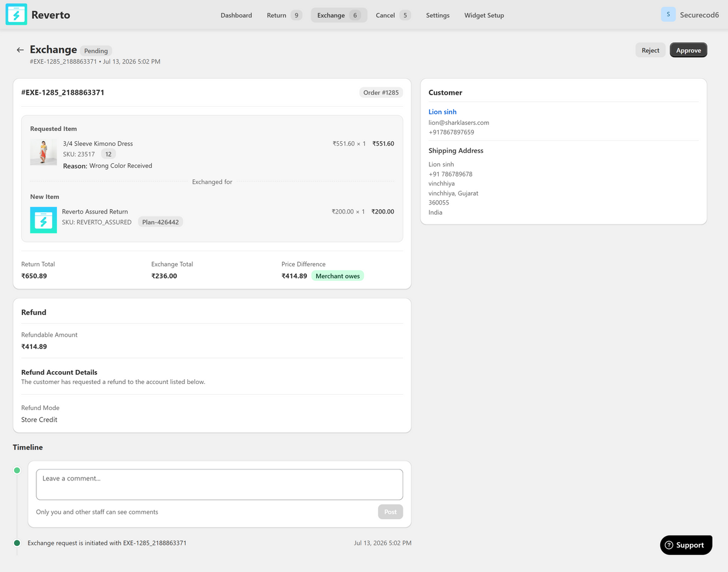
Task: Click the 3/4 Sleeve Kimono Dress name
Action: click(98, 144)
